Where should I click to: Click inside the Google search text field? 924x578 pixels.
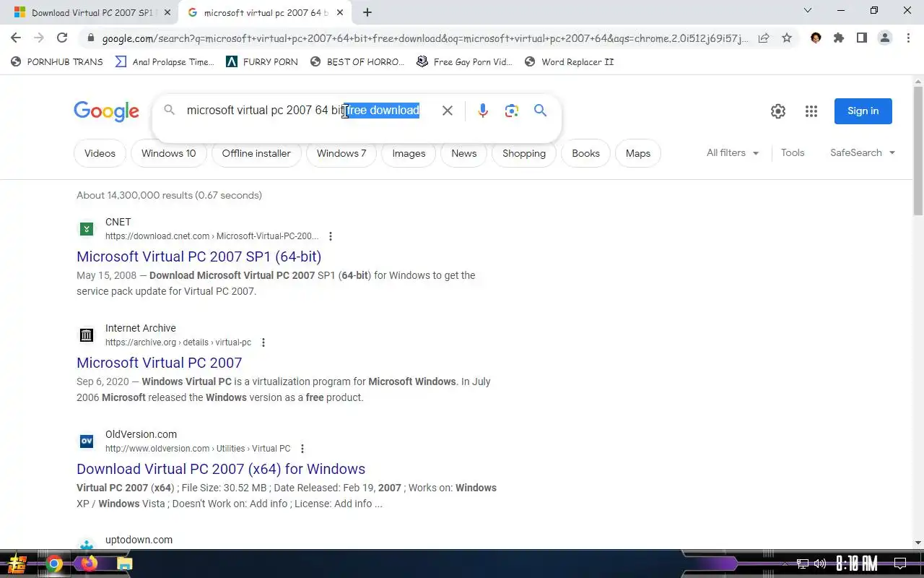(x=303, y=111)
